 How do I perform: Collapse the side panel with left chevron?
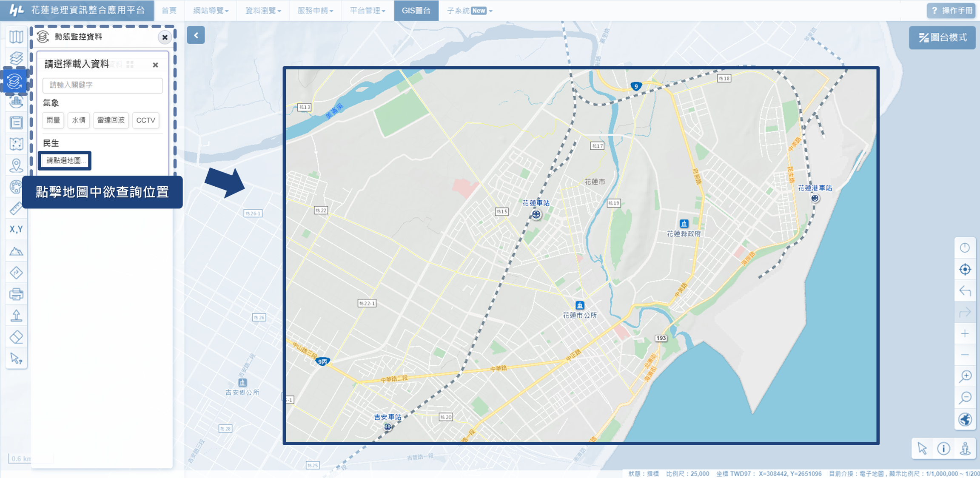point(196,35)
